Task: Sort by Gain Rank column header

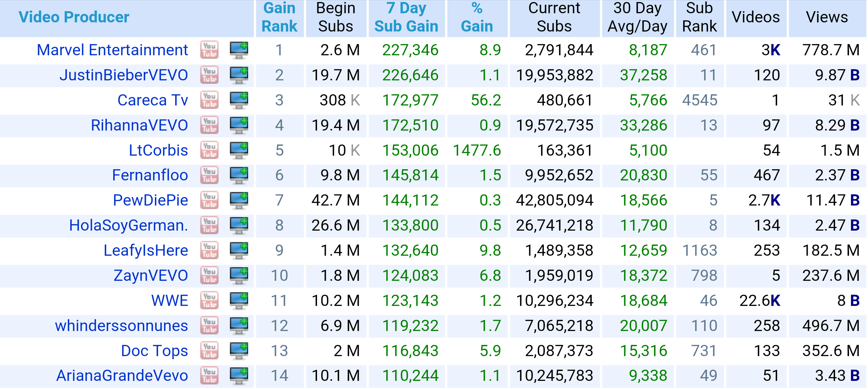Action: coord(279,17)
